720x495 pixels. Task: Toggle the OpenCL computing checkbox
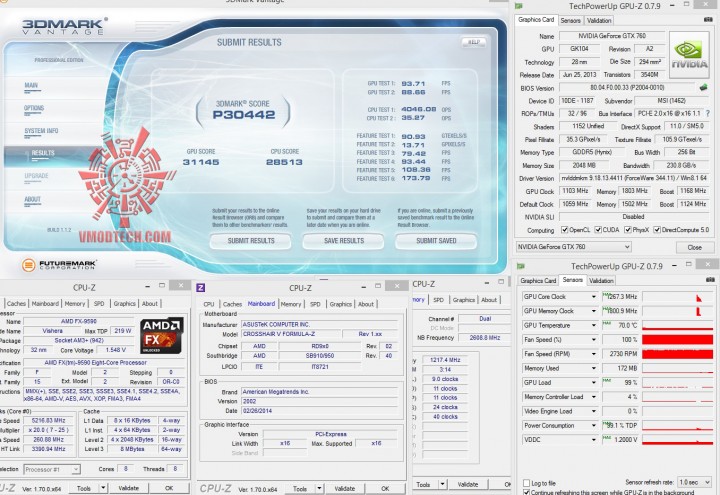tap(565, 230)
